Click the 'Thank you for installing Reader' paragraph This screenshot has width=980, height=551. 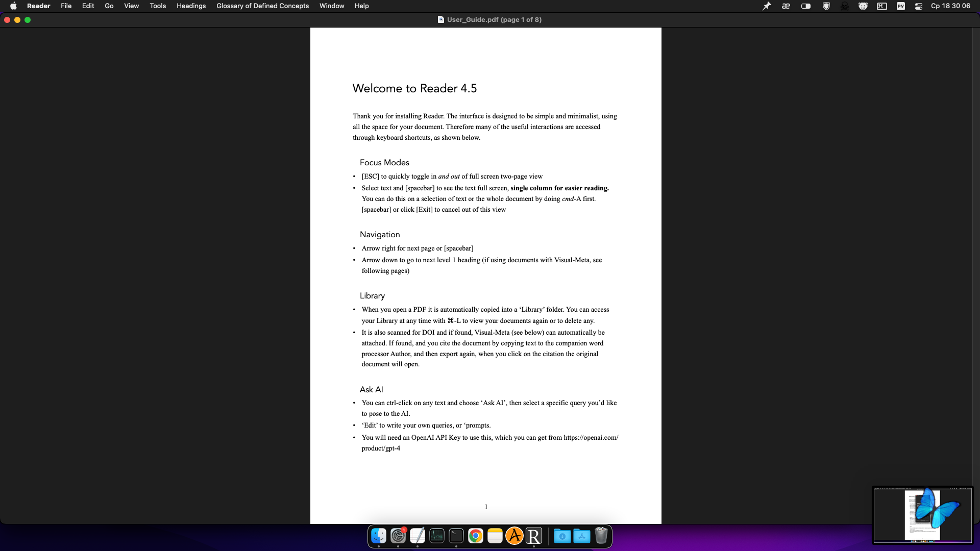point(485,127)
